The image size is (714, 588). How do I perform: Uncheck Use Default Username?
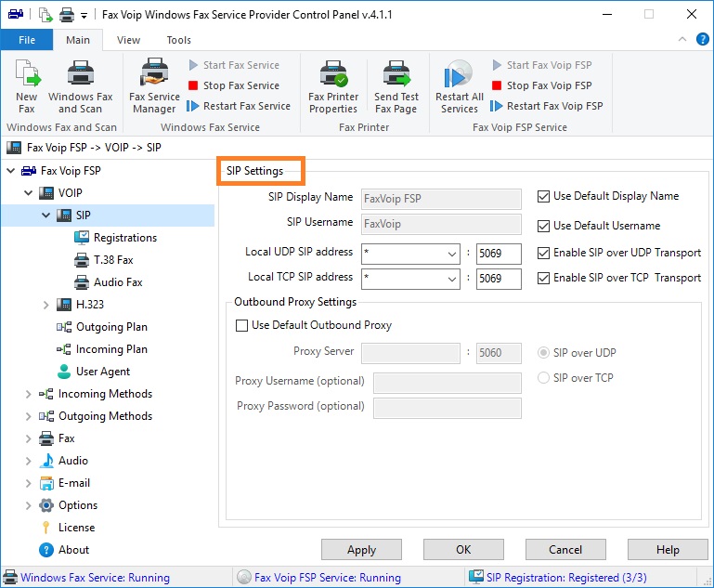click(x=543, y=226)
